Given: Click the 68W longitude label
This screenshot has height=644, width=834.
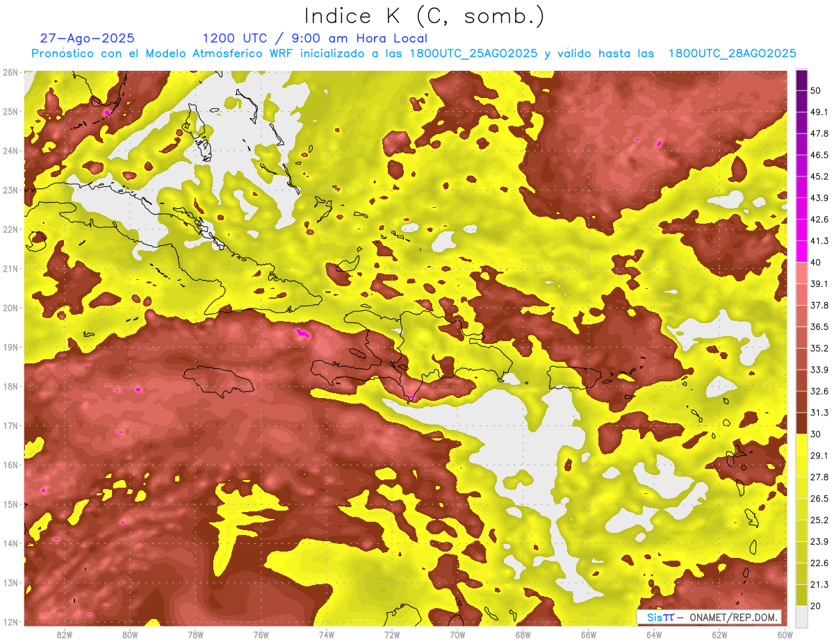Looking at the screenshot, I should [523, 634].
